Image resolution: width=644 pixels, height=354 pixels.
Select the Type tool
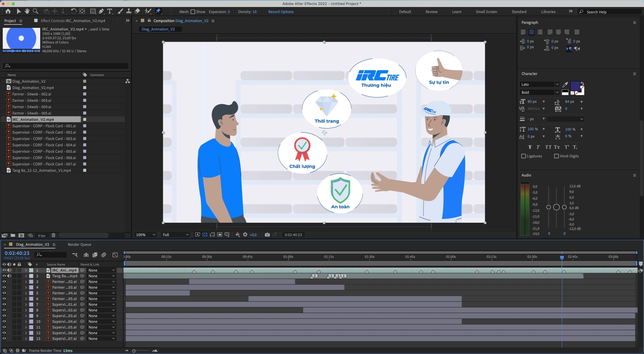pos(110,11)
